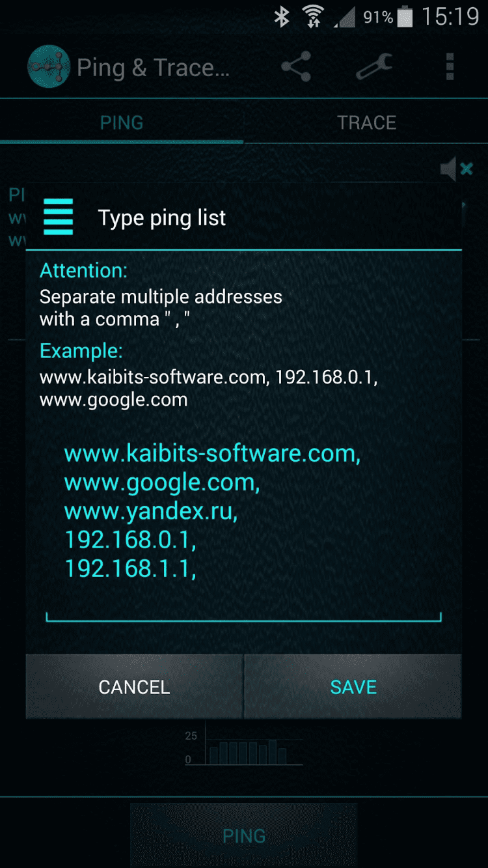Viewport: 488px width, 868px height.
Task: Tap the Wi-Fi status icon
Action: (314, 17)
